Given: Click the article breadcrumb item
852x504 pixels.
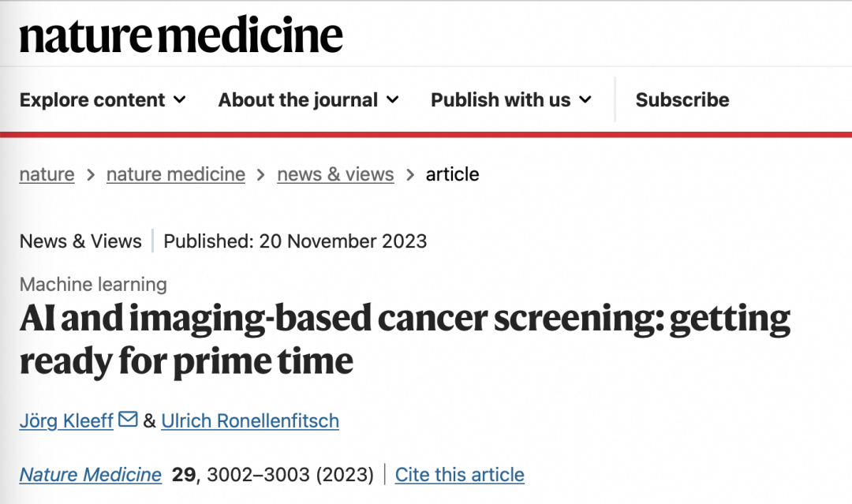Looking at the screenshot, I should [x=452, y=174].
